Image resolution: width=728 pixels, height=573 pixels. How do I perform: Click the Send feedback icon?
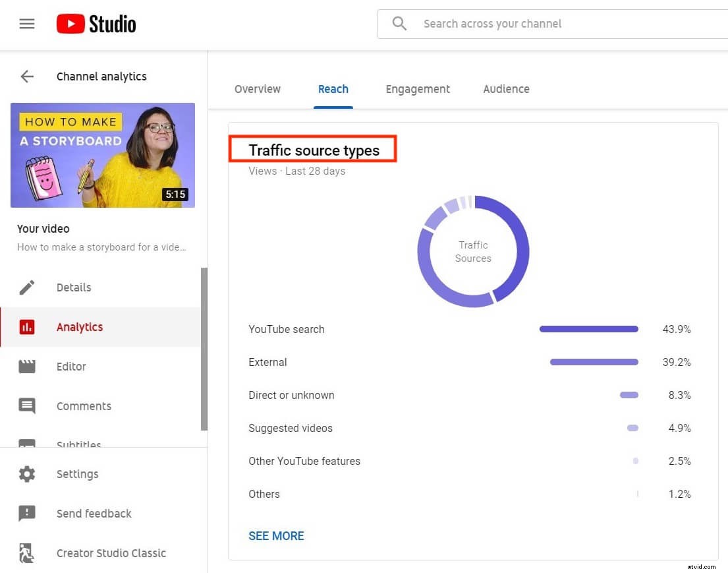26,513
